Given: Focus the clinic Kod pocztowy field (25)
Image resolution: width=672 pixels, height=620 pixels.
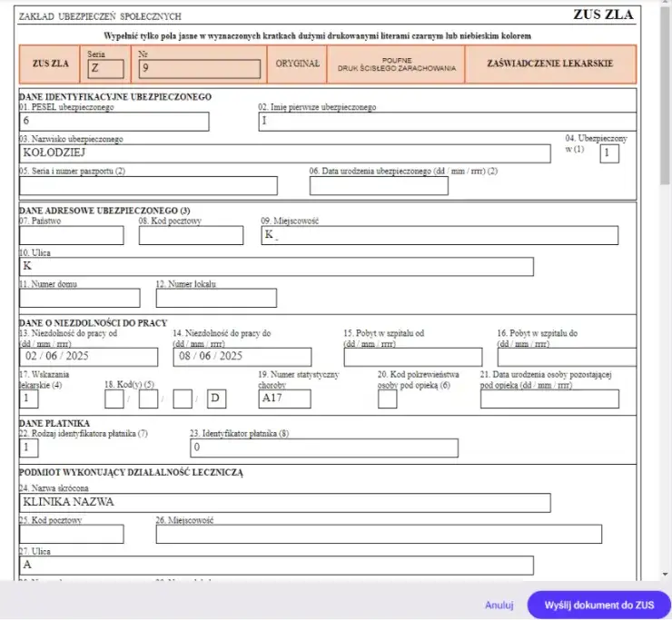Looking at the screenshot, I should (72, 535).
